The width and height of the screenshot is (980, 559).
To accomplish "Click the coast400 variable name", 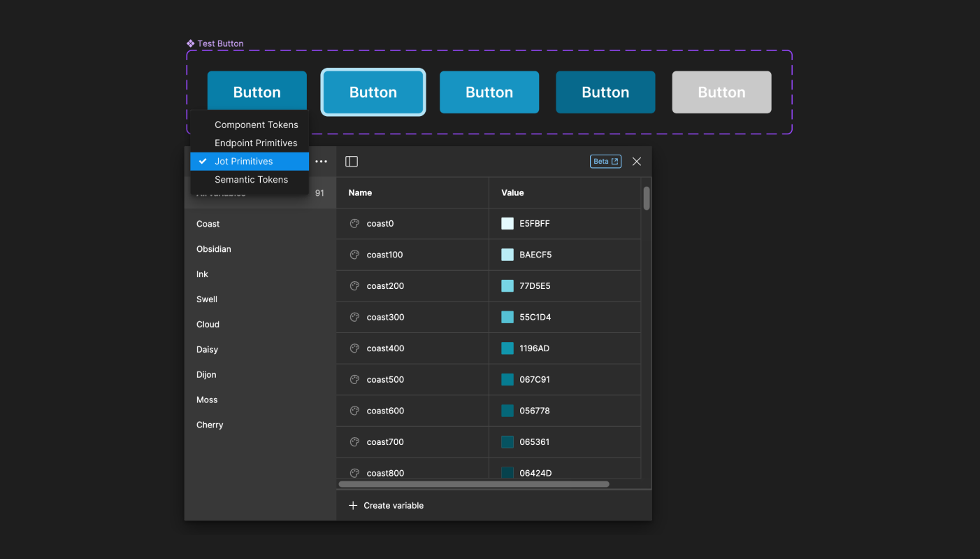I will tap(385, 348).
